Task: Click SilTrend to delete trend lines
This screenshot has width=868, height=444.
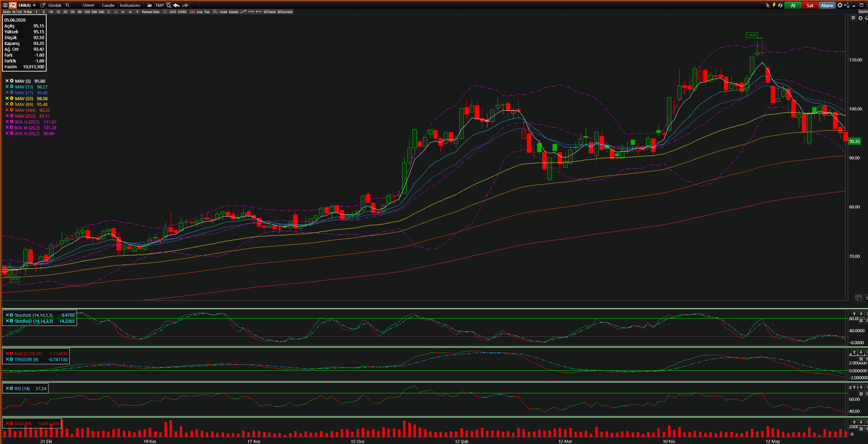Action: (269, 12)
